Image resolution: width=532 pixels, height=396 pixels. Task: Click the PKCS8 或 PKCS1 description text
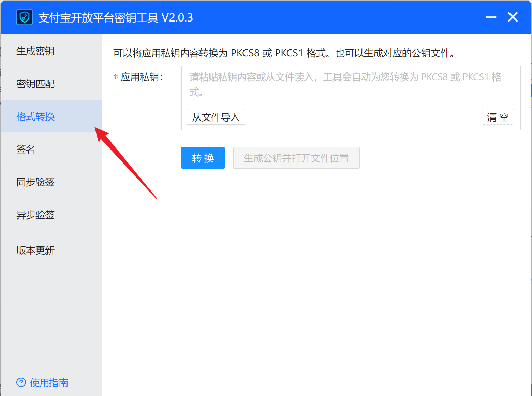284,53
